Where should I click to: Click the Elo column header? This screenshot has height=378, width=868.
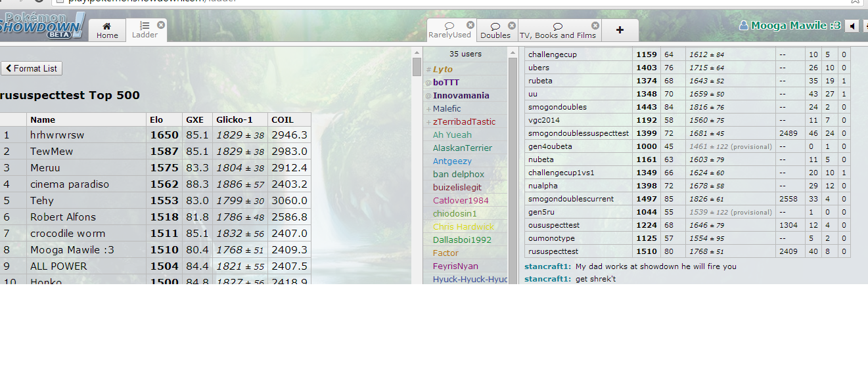click(156, 119)
